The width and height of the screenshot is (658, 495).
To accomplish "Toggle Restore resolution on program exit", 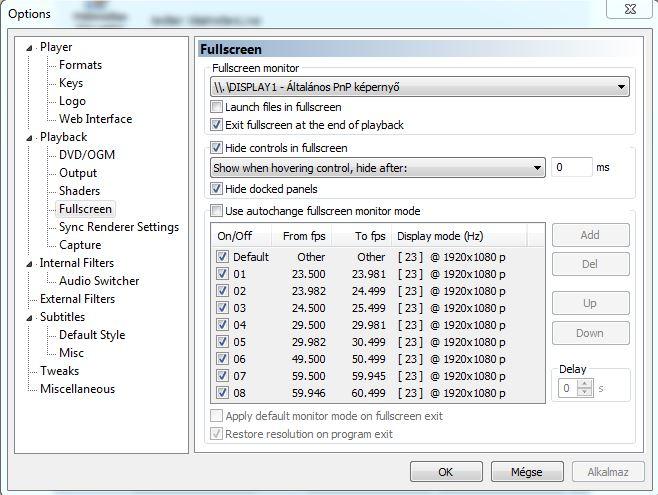I will (x=216, y=434).
